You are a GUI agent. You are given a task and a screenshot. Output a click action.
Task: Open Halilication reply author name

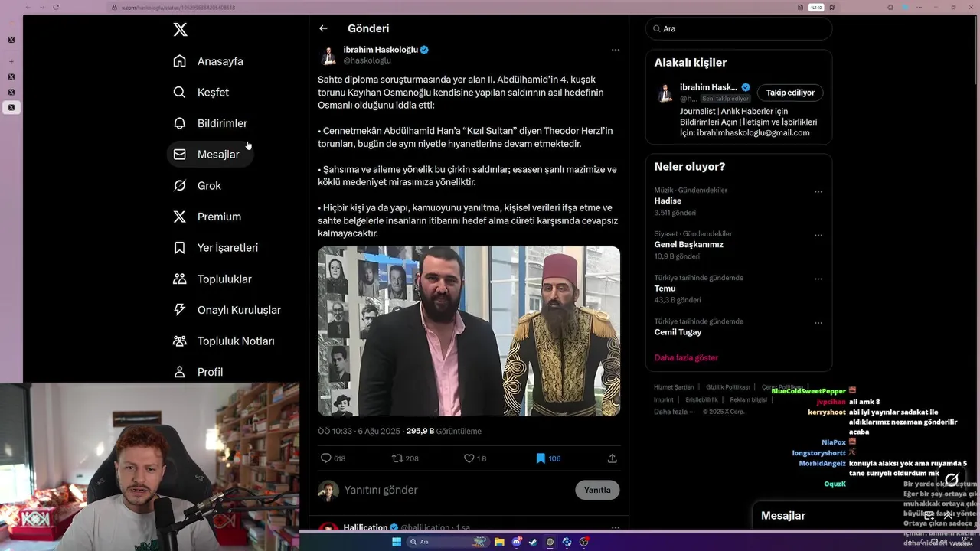pyautogui.click(x=365, y=528)
